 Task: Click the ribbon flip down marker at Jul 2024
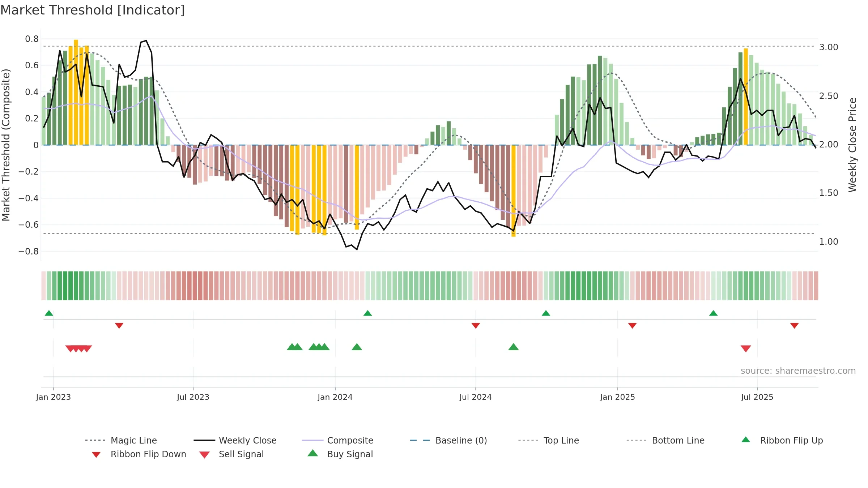click(476, 326)
